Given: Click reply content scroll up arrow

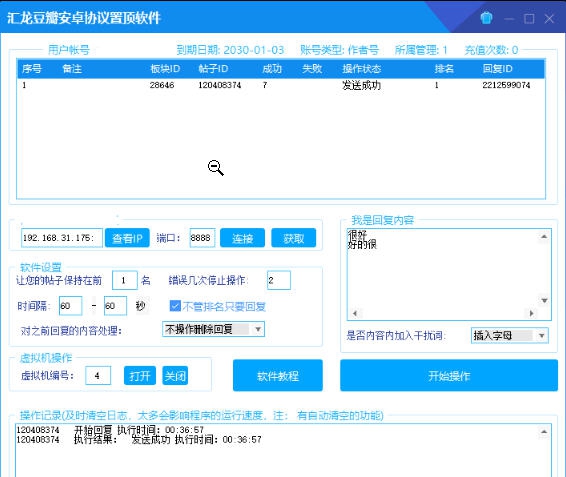Looking at the screenshot, I should click(x=544, y=237).
